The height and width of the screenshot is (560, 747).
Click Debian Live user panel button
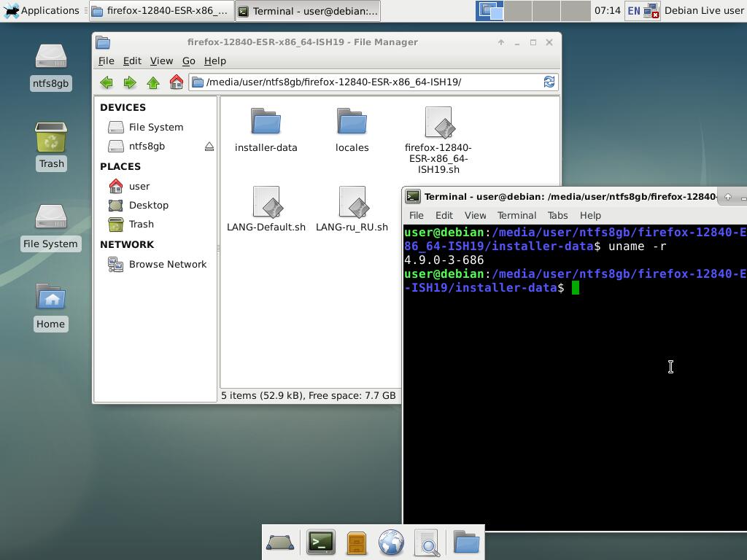pos(704,10)
